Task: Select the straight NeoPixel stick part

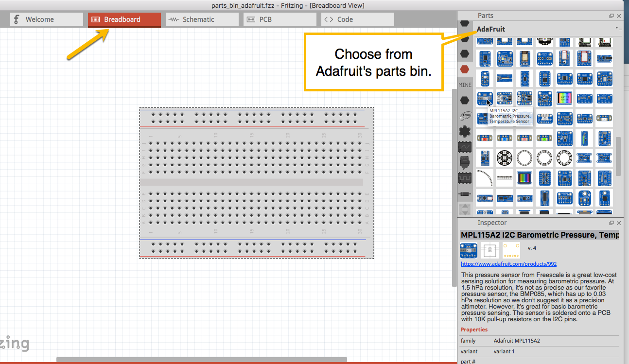Action: (x=505, y=178)
